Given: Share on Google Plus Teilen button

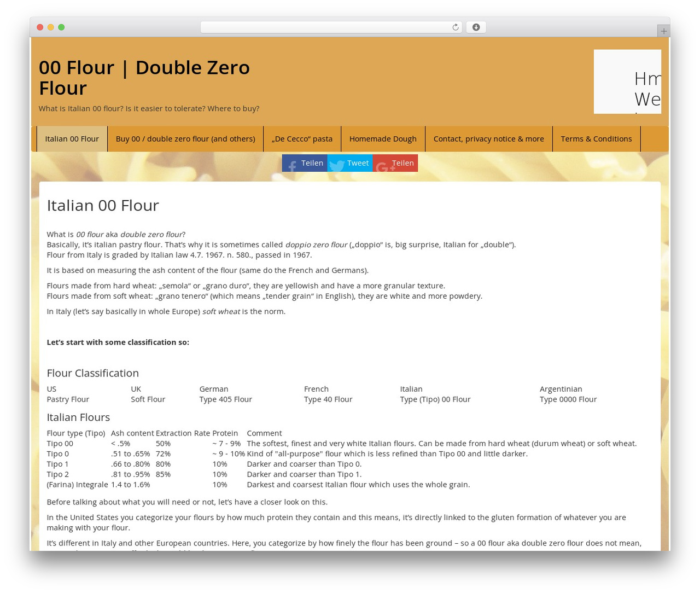Looking at the screenshot, I should click(x=395, y=163).
